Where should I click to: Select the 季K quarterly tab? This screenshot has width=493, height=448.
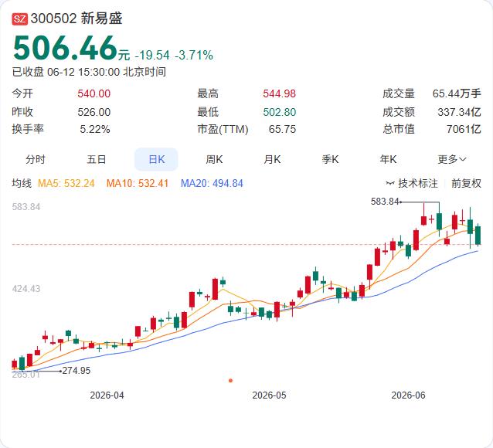point(330,159)
